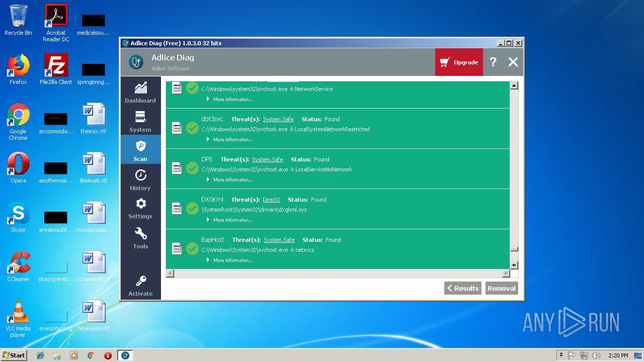Viewport: 644px width, 362px height.
Task: Click vertical scrollbar up arrow in results
Action: coord(514,85)
